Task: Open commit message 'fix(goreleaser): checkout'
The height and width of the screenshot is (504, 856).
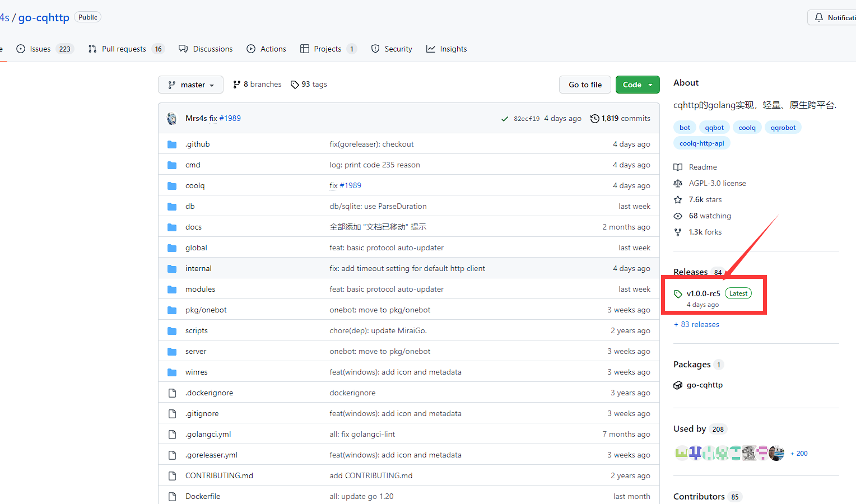Action: (371, 144)
